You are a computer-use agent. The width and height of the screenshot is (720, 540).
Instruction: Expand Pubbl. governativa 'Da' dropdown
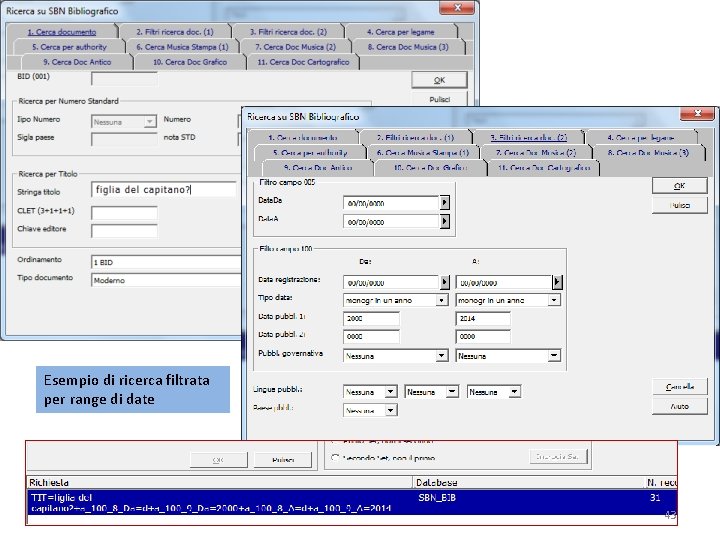(x=442, y=356)
